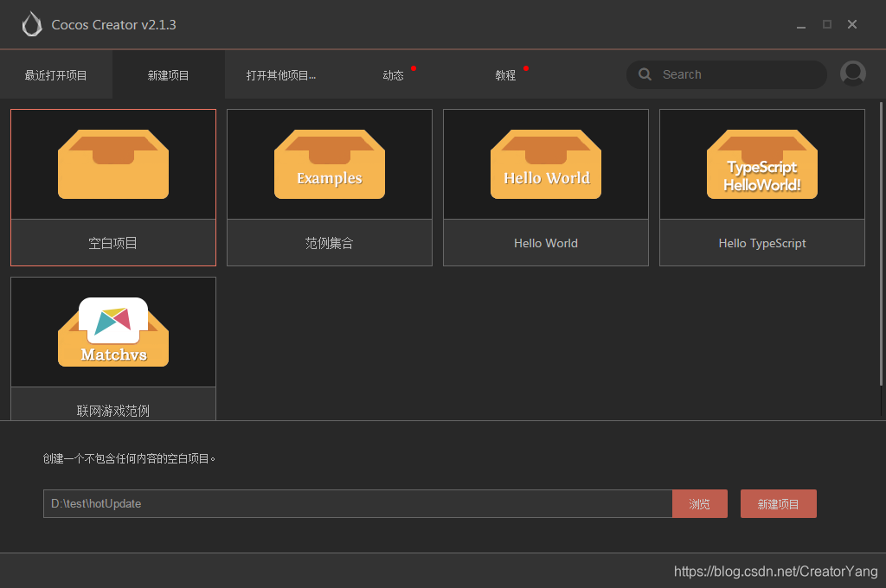Viewport: 886px width, 588px height.
Task: Focus the Search input field
Action: [727, 74]
